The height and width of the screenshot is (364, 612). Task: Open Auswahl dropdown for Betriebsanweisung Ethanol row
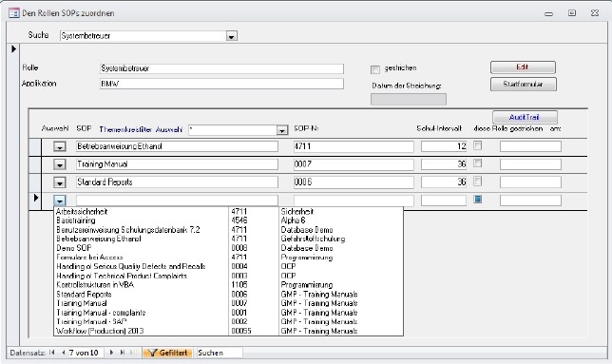(x=59, y=146)
